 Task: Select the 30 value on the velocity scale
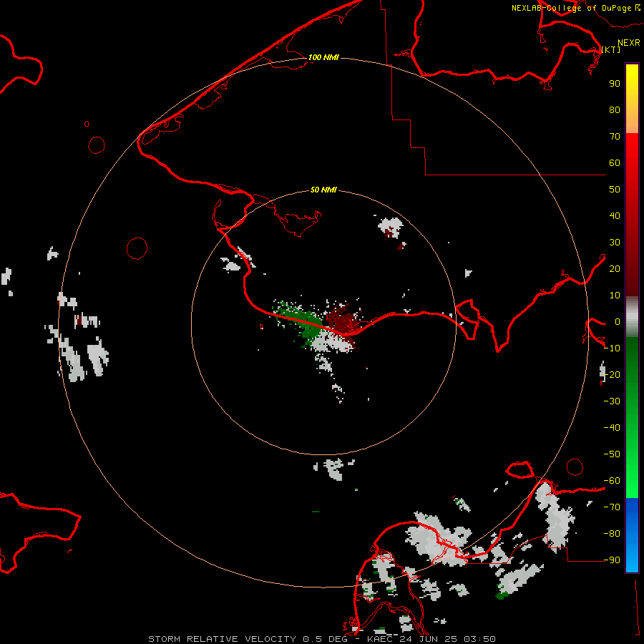click(615, 243)
